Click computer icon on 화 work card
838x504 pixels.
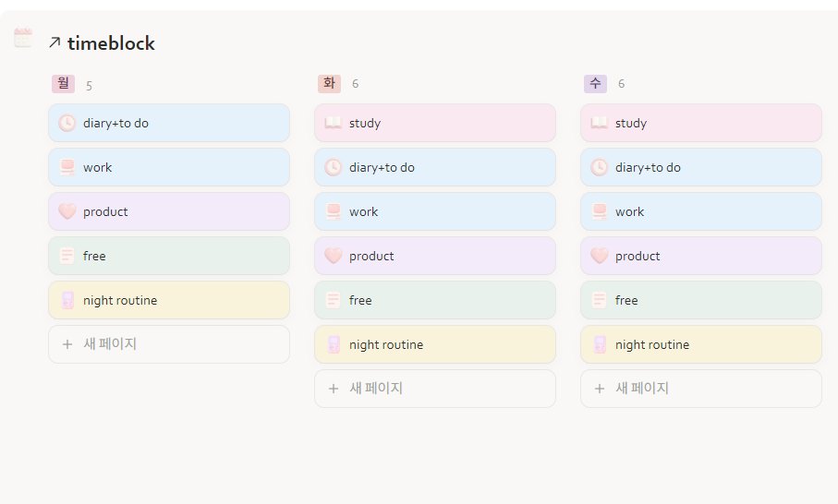[334, 211]
